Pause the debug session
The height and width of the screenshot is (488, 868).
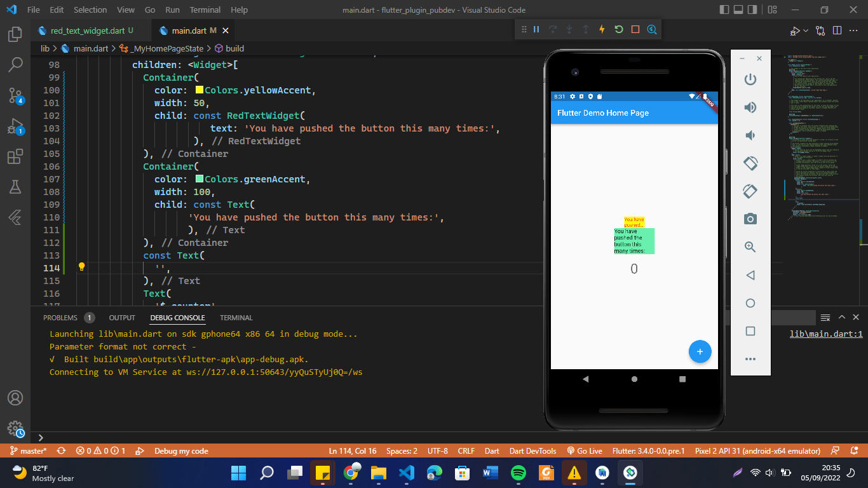pos(536,29)
